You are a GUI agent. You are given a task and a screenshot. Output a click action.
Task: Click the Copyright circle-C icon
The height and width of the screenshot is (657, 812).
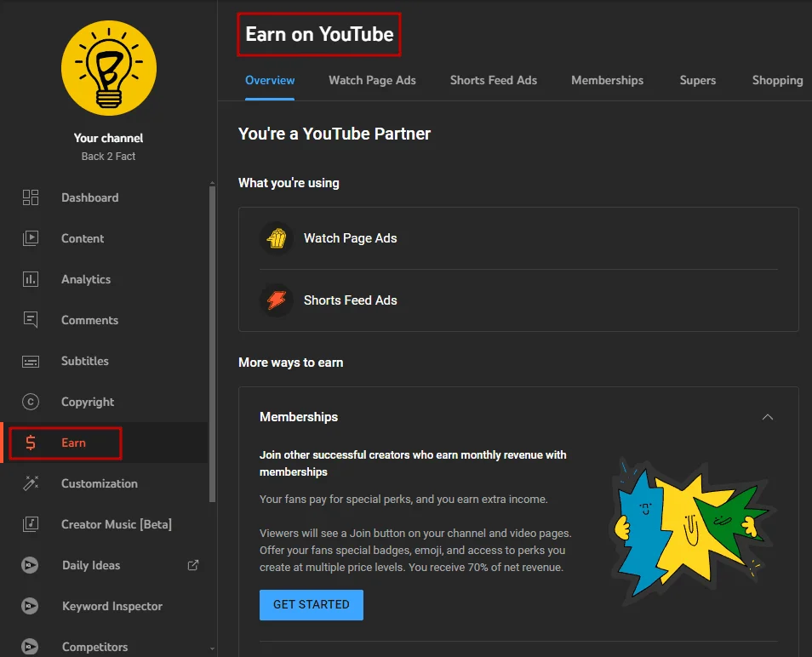point(31,402)
